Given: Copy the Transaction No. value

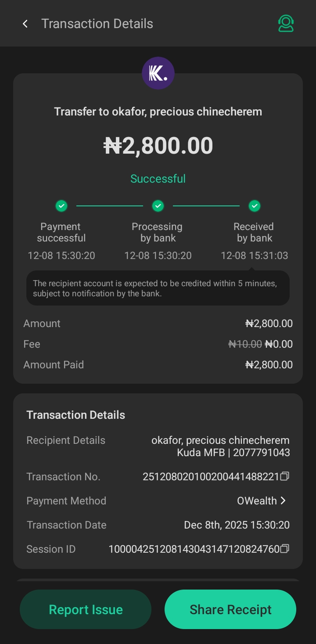Looking at the screenshot, I should [285, 476].
